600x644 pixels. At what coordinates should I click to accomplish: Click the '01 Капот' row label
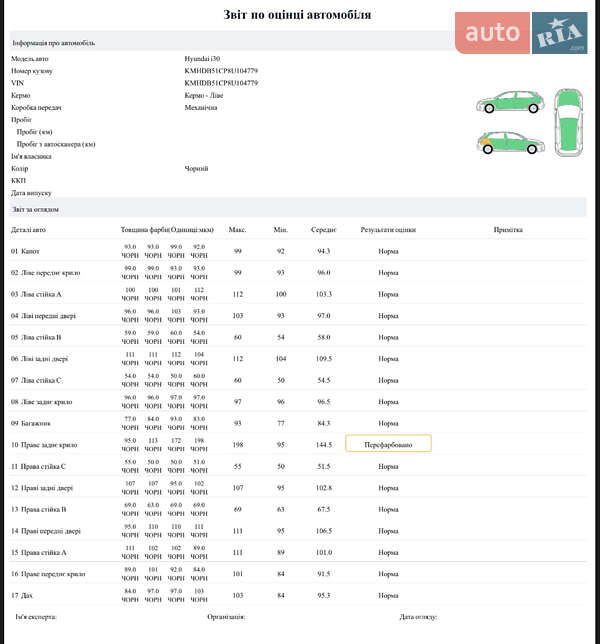[x=25, y=251]
